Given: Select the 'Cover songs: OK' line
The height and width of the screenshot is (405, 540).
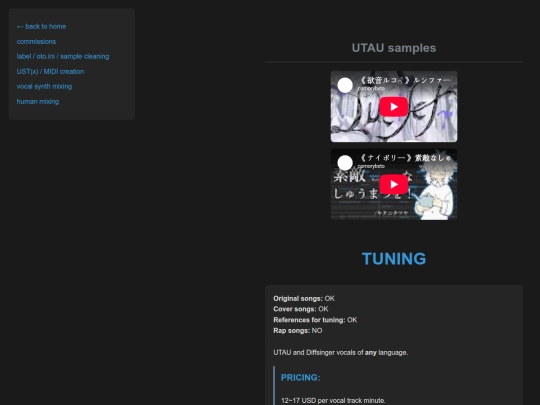Looking at the screenshot, I should click(x=301, y=309).
